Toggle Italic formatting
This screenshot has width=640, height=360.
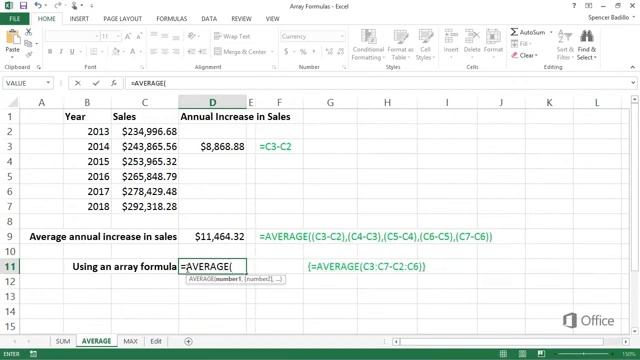[61, 52]
